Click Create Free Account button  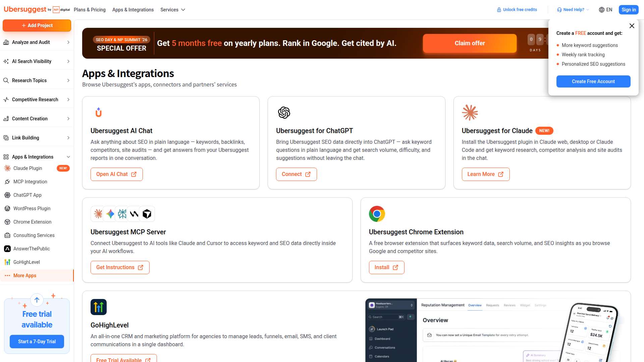(x=593, y=81)
